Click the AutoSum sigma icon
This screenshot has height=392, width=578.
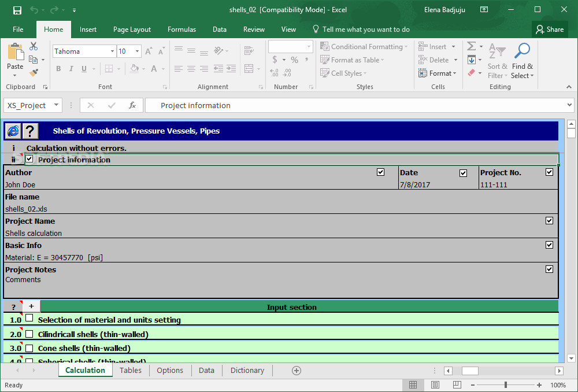(x=471, y=46)
